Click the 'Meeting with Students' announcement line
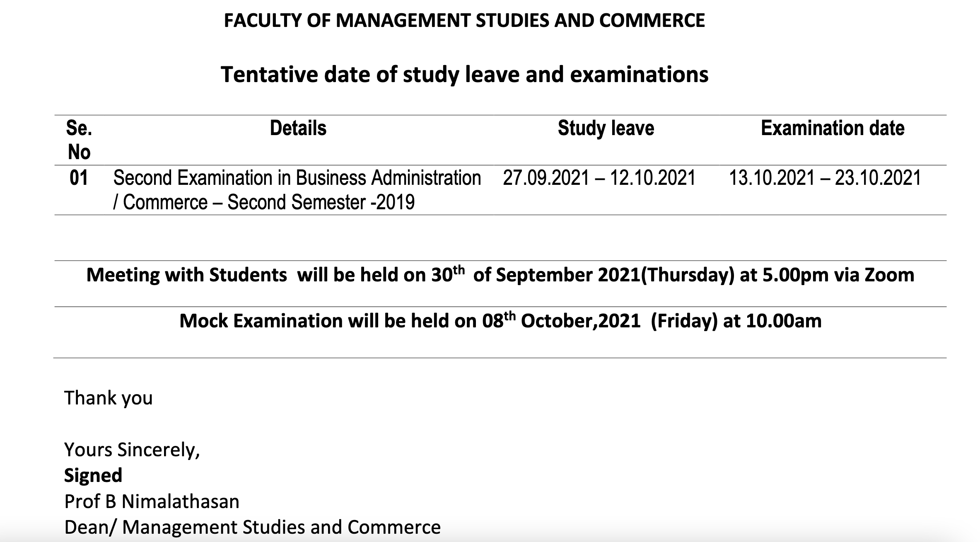The height and width of the screenshot is (542, 980). [500, 275]
